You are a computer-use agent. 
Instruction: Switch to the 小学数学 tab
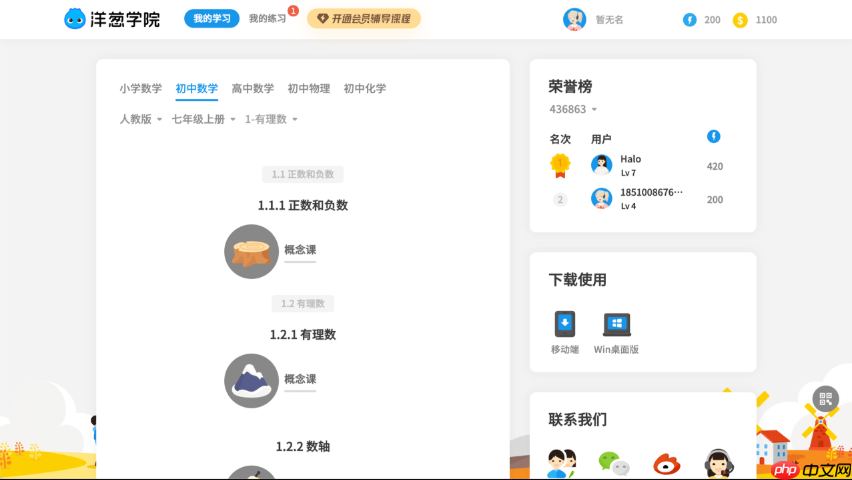pyautogui.click(x=141, y=88)
